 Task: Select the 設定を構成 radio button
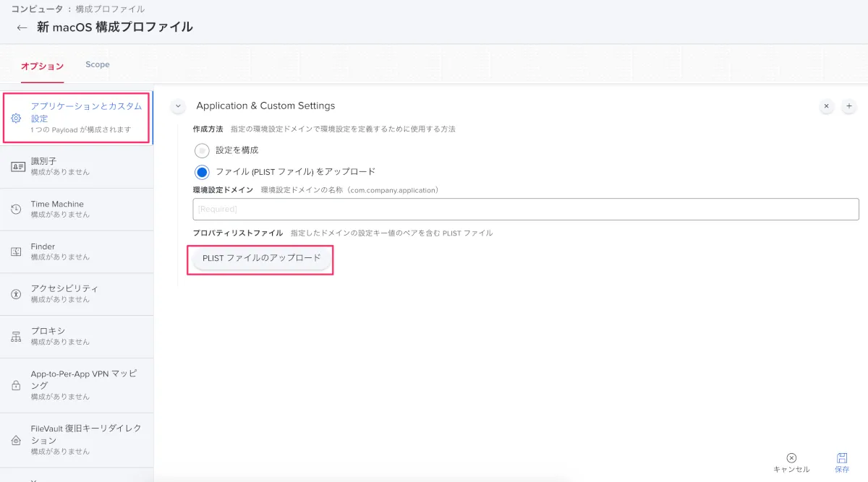pyautogui.click(x=203, y=150)
